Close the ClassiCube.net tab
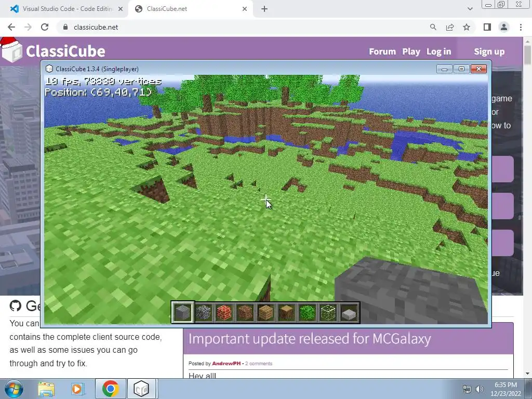This screenshot has height=399, width=532. point(245,9)
